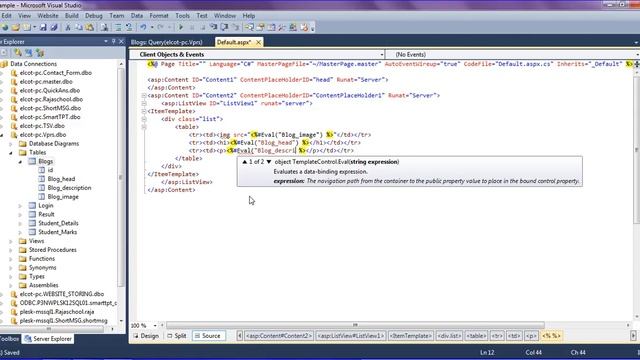Collapse the Blogs table node
This screenshot has height=360, width=640.
coord(20,162)
